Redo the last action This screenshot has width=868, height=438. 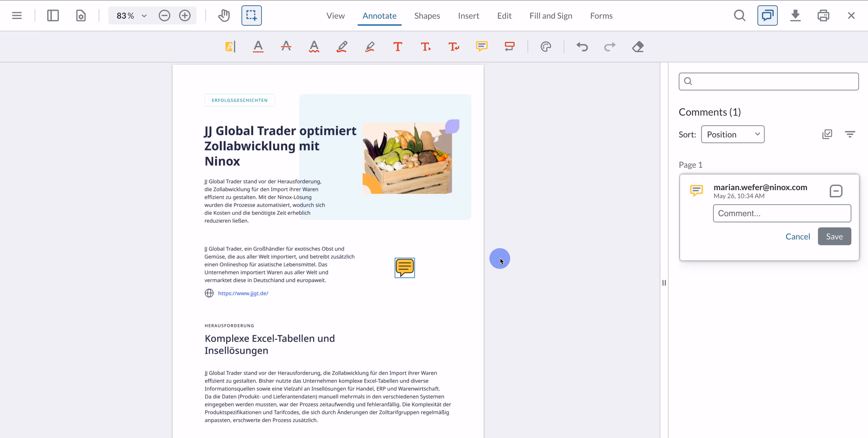point(610,46)
